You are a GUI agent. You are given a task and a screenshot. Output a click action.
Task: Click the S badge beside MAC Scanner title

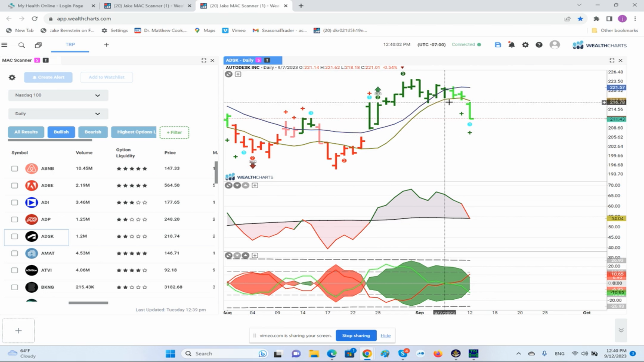pos(37,60)
